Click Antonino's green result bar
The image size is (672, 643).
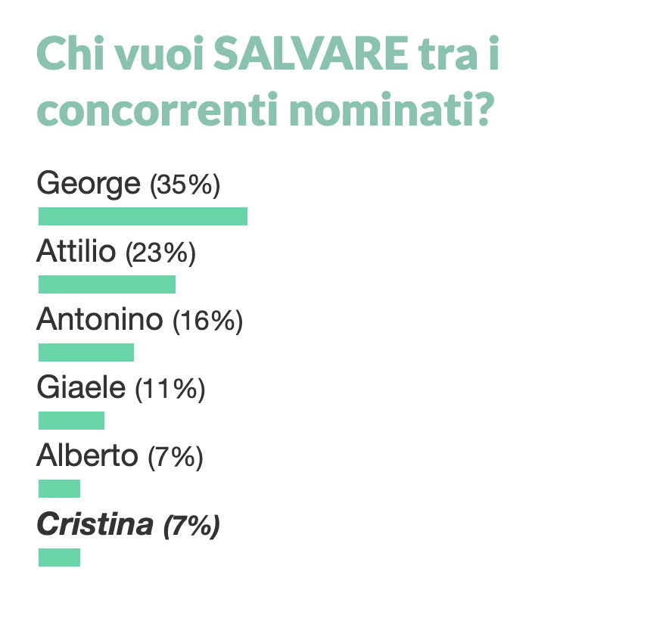tap(86, 353)
